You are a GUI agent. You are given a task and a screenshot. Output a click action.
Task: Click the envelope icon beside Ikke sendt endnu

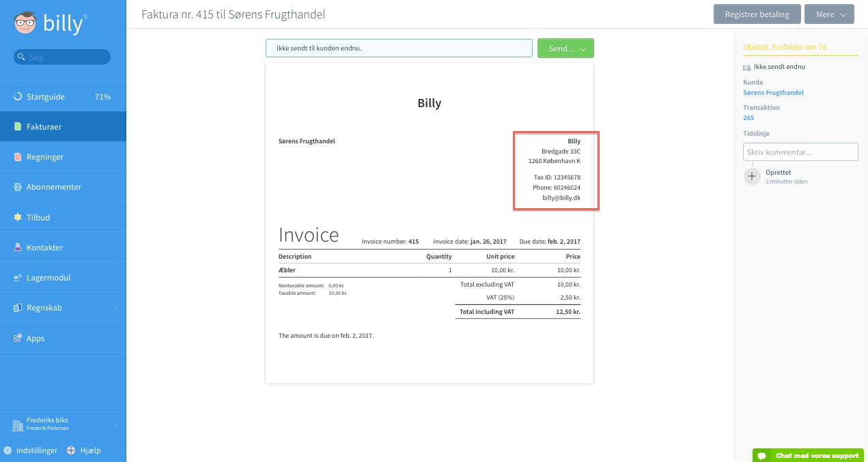746,68
